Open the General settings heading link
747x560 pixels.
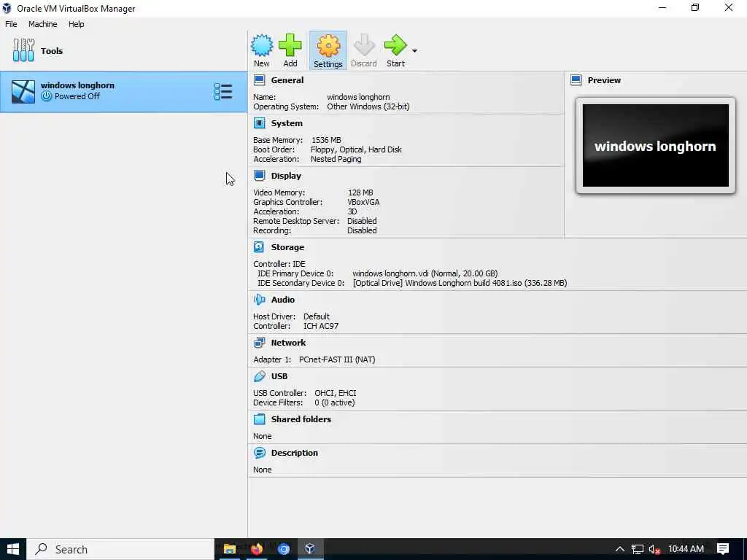(287, 80)
